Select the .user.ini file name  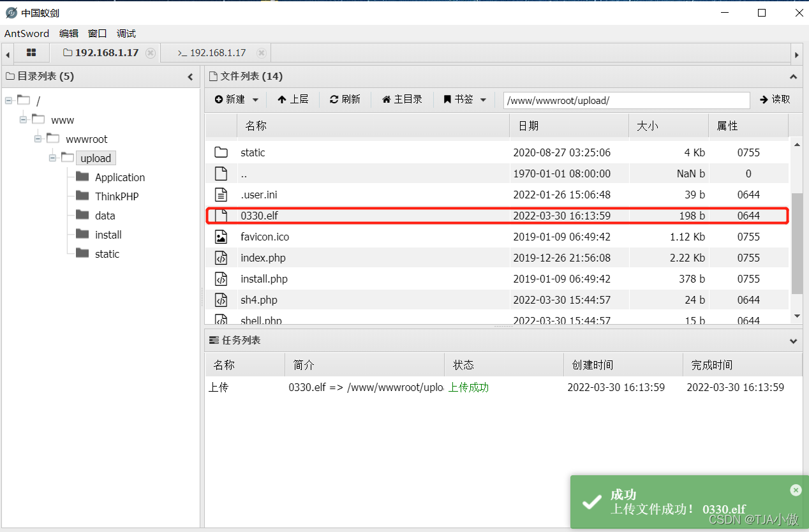coord(259,195)
